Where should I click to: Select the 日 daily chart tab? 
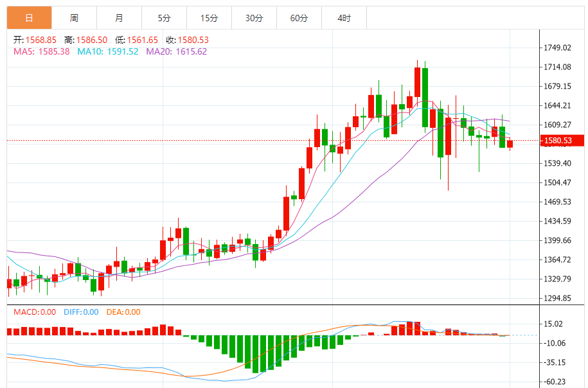pos(30,17)
